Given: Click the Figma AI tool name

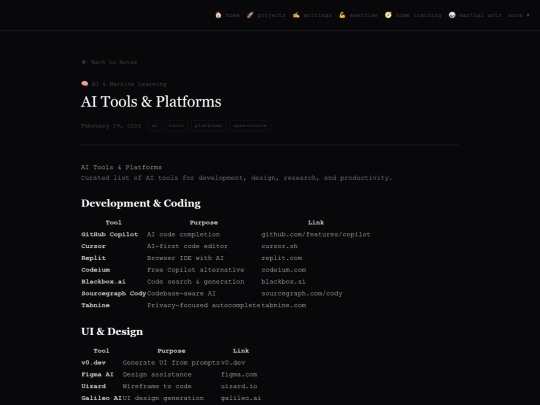Looking at the screenshot, I should (97, 374).
